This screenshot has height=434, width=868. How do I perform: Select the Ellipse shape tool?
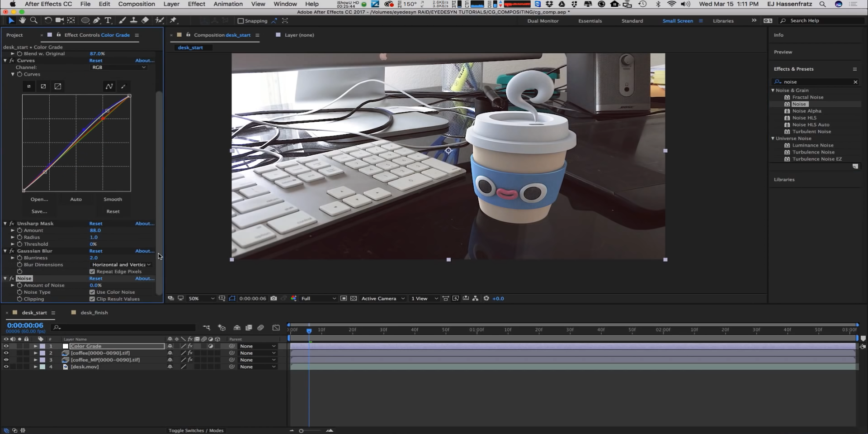[x=85, y=20]
